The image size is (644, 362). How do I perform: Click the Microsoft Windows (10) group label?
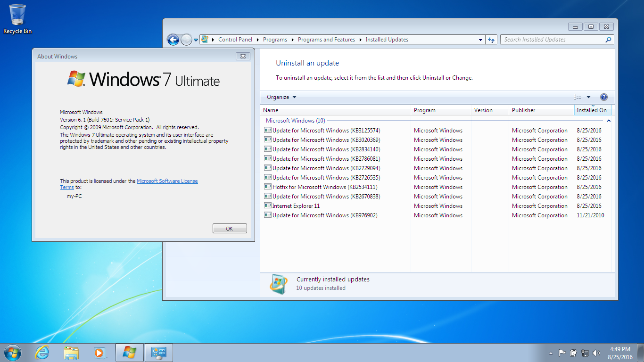[x=295, y=121]
